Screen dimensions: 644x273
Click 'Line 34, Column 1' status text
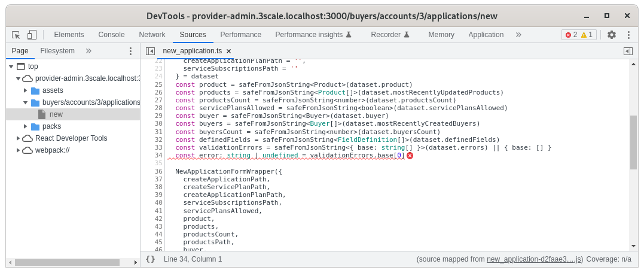pyautogui.click(x=193, y=259)
